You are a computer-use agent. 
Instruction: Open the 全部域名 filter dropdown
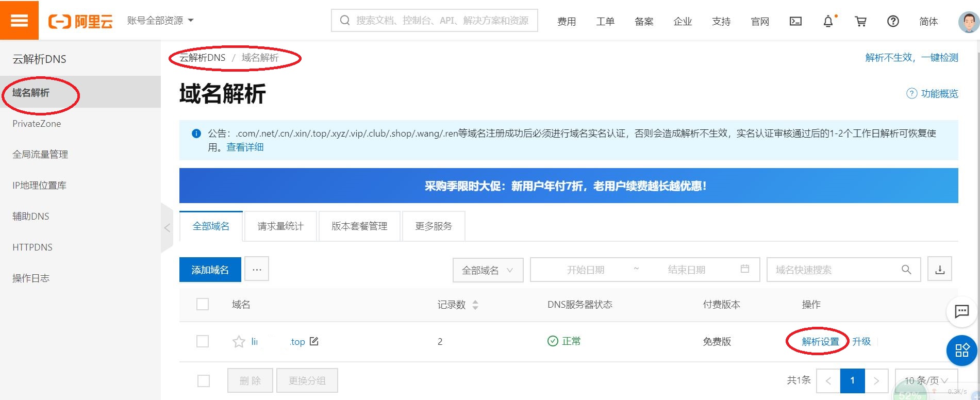click(488, 270)
